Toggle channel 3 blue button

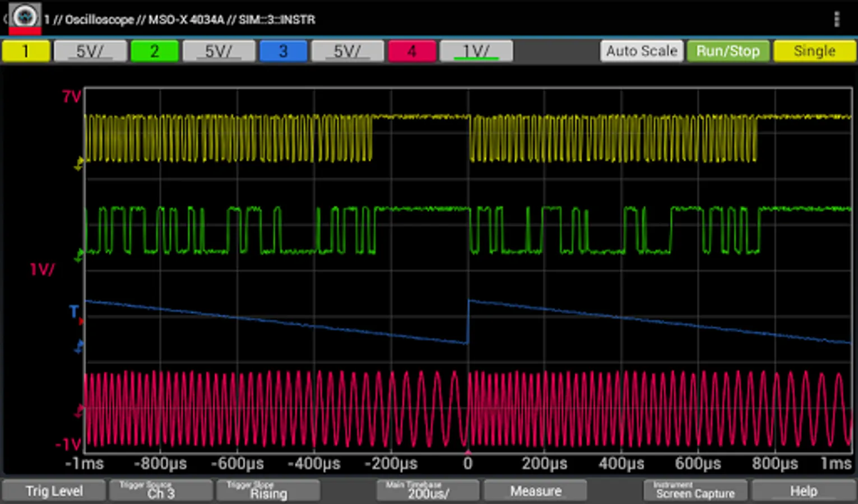[x=283, y=52]
